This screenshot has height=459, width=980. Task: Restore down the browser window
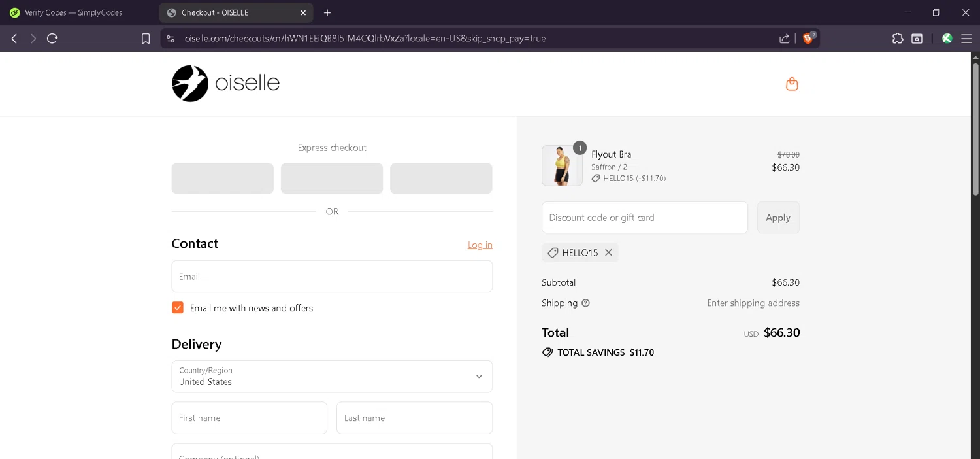(x=936, y=12)
